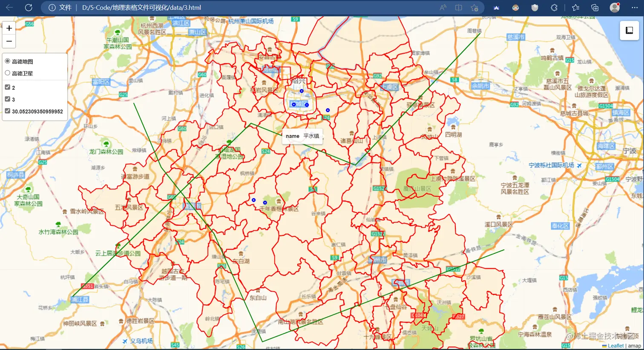The width and height of the screenshot is (644, 350).
Task: Click the 杭州萧山国际机场 map label
Action: pos(251,21)
